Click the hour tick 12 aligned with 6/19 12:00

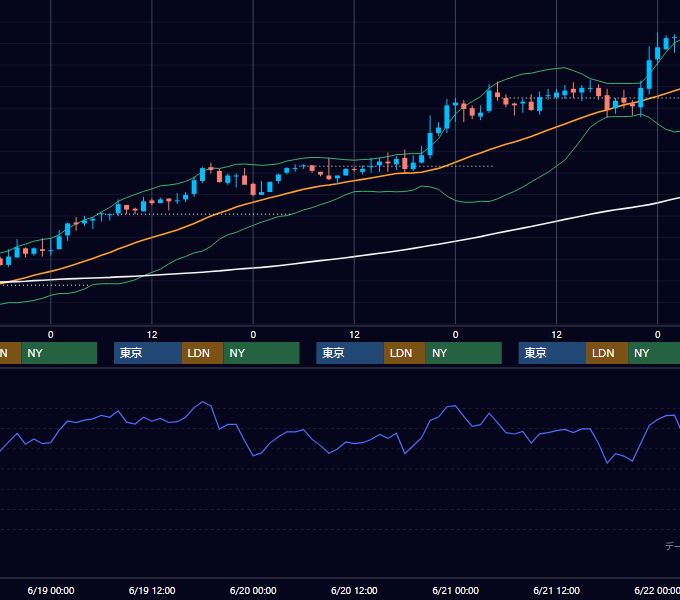tap(152, 335)
